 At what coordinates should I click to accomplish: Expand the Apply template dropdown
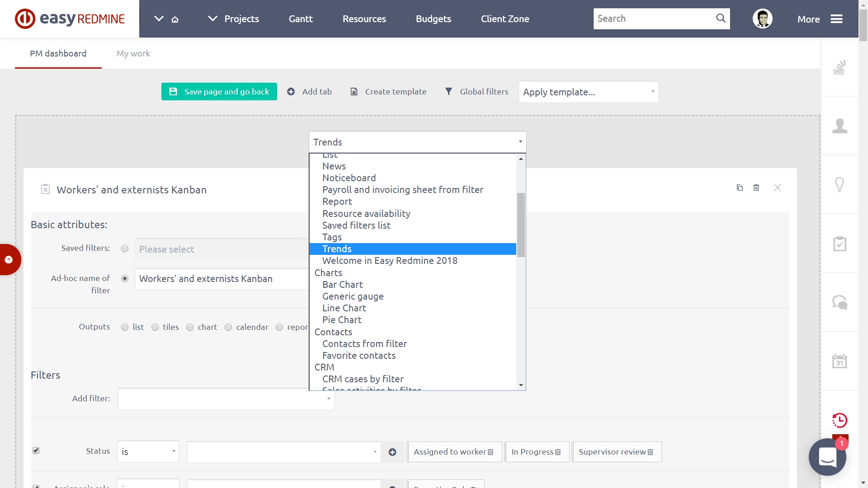click(588, 92)
